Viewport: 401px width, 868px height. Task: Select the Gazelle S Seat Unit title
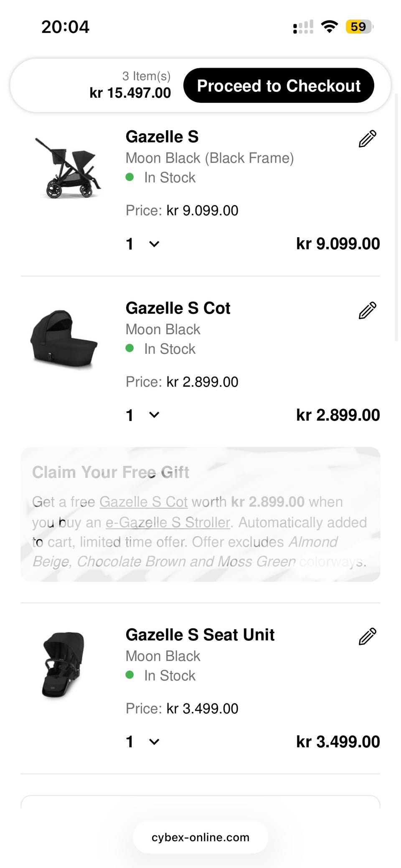tap(200, 635)
